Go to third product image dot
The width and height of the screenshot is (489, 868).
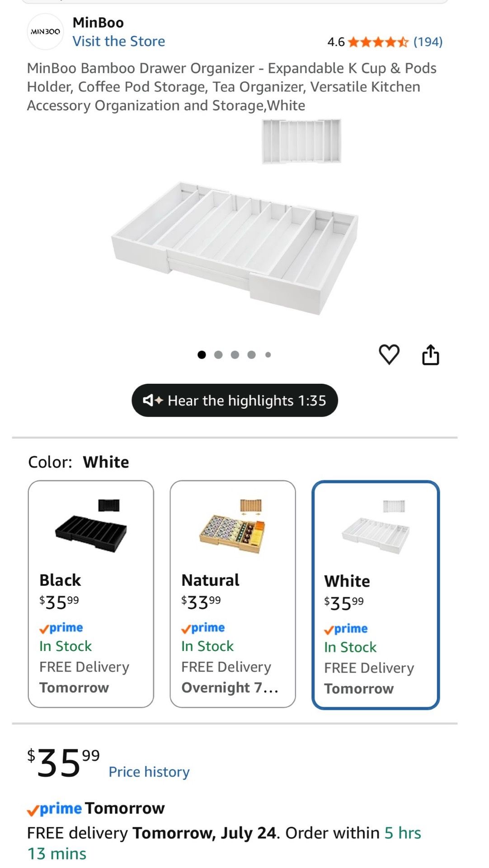point(235,355)
